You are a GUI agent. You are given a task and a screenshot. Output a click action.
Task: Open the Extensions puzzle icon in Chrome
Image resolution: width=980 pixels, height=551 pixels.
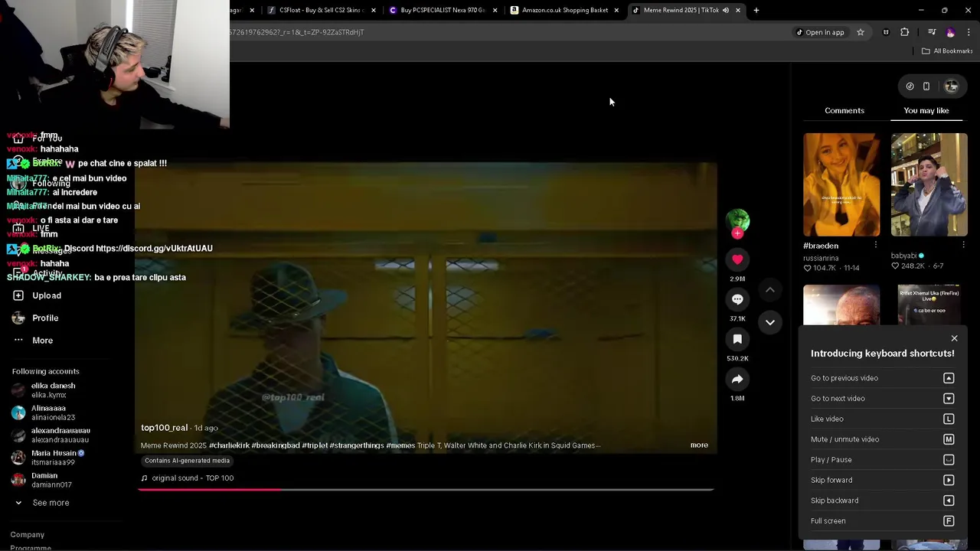905,32
